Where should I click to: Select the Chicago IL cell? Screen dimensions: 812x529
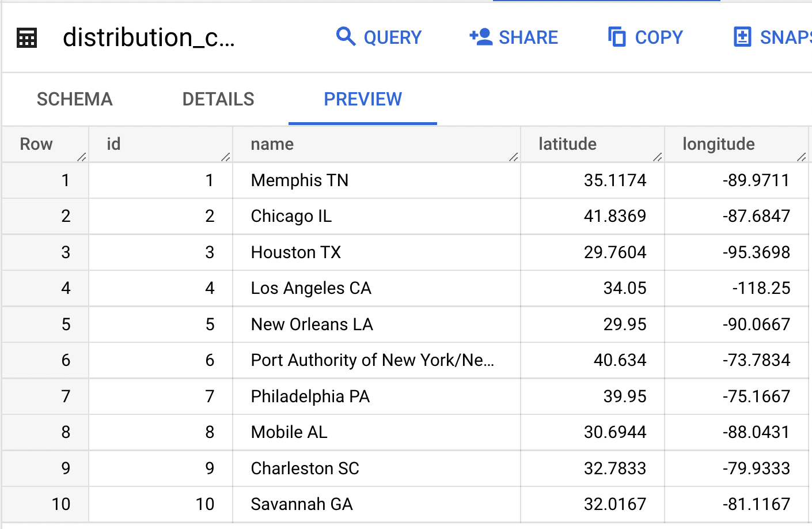(x=377, y=216)
